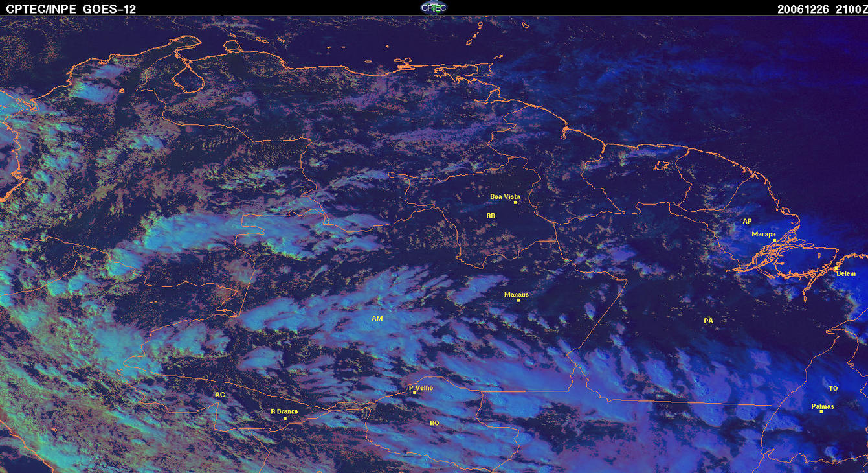Select the R Branco city label
This screenshot has width=868, height=473.
pyautogui.click(x=284, y=411)
